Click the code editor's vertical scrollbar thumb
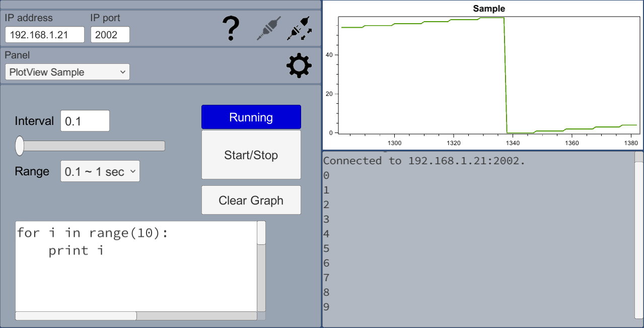This screenshot has width=644, height=328. pos(261,233)
